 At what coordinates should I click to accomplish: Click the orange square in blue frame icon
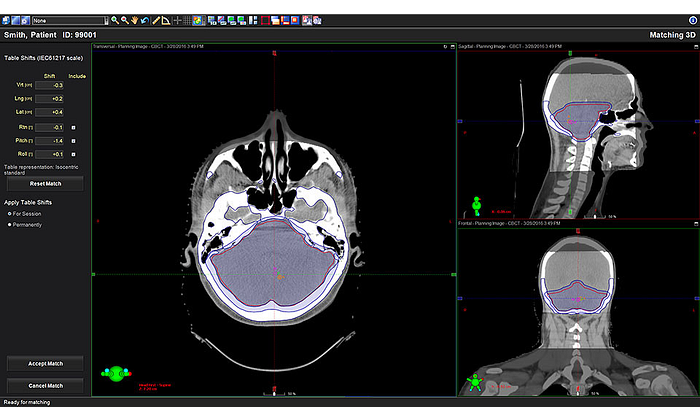click(295, 21)
